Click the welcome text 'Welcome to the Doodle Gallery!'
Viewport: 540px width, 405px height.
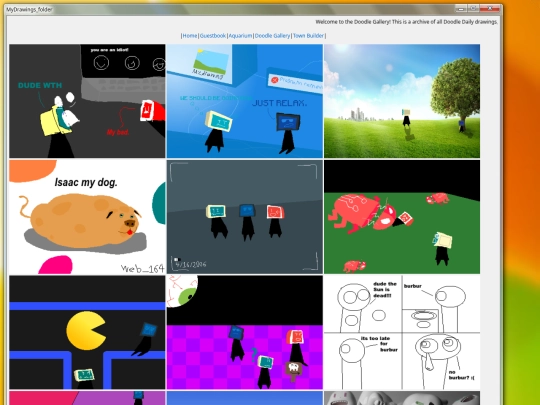click(x=353, y=22)
